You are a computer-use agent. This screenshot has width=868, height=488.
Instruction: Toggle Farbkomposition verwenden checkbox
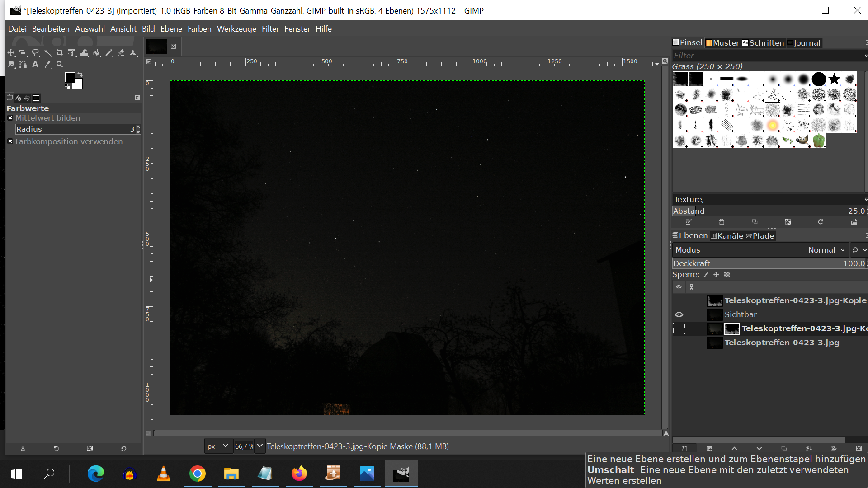pos(10,141)
